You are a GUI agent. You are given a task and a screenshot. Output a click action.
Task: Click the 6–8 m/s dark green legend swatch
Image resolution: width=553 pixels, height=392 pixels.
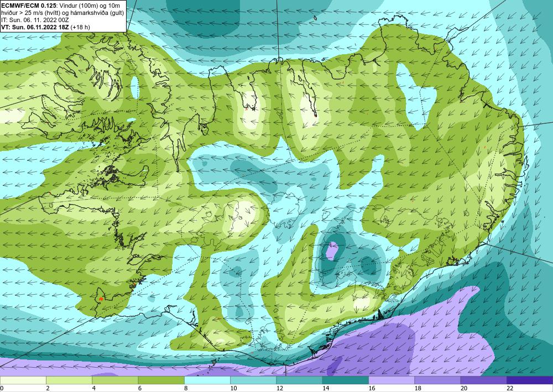tap(161, 380)
